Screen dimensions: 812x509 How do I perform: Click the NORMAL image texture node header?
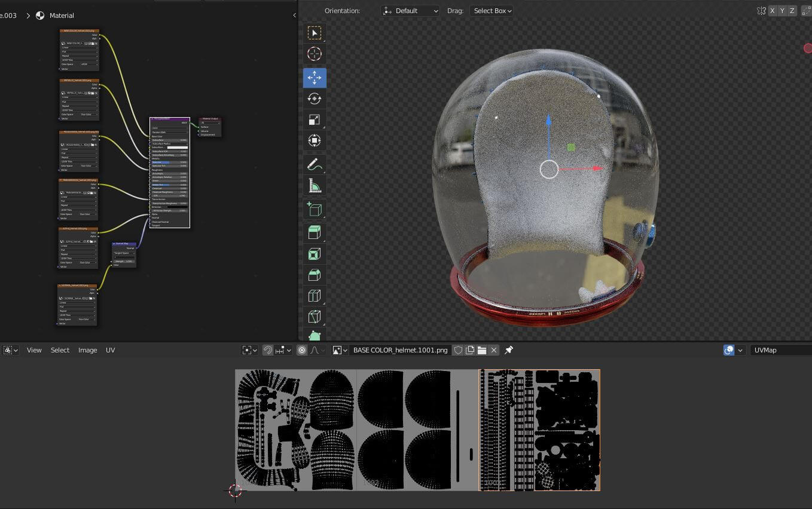click(77, 286)
